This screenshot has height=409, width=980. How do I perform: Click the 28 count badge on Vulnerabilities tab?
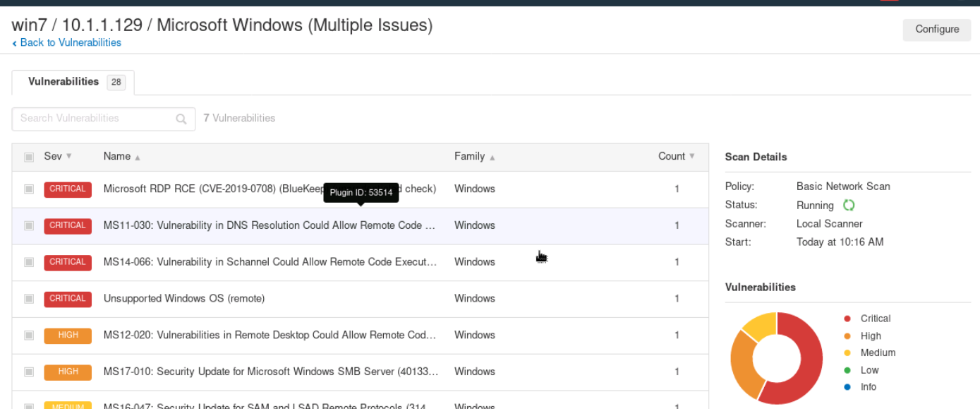[116, 83]
